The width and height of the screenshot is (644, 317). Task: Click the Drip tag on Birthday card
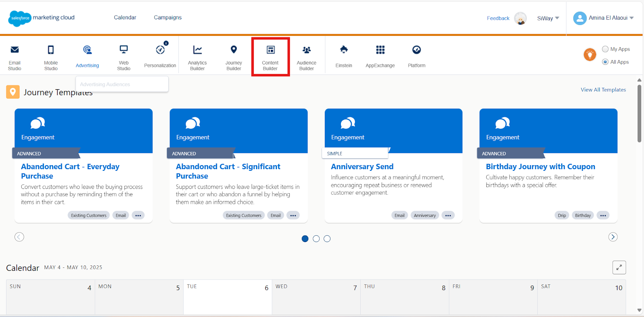tap(562, 215)
